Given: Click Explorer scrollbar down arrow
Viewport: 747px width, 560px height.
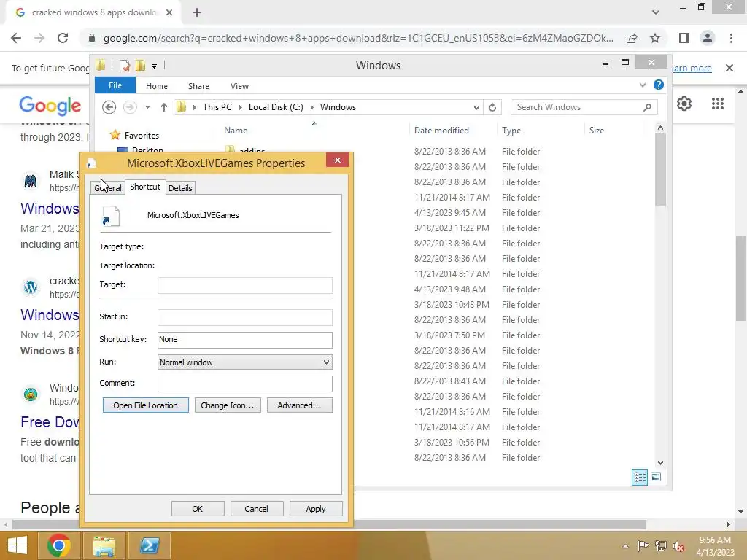Looking at the screenshot, I should point(660,463).
